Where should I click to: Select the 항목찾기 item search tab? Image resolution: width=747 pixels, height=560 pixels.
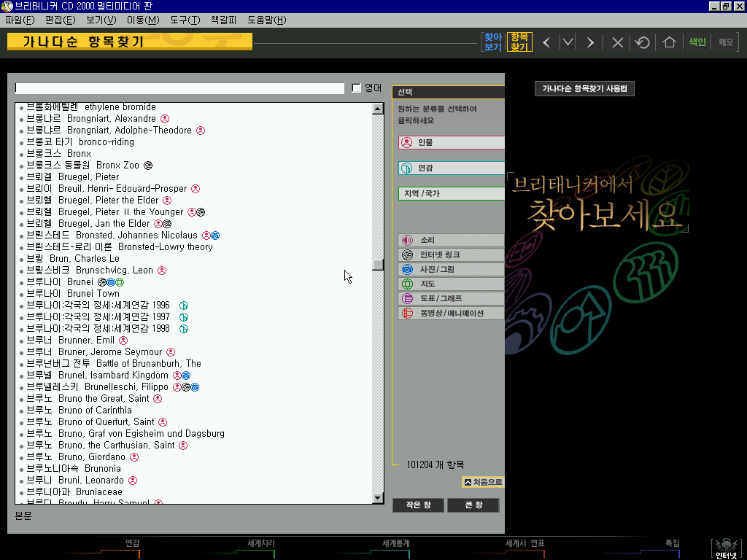pyautogui.click(x=519, y=42)
